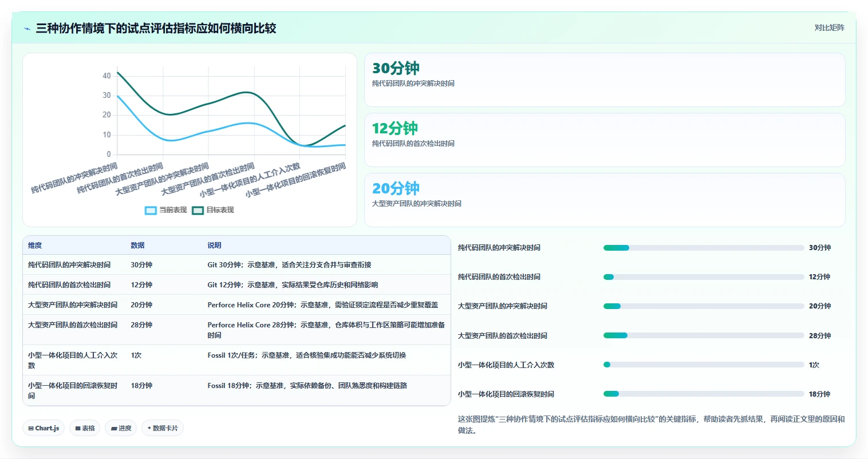Click the 数据卡片 tag chip

tap(163, 428)
